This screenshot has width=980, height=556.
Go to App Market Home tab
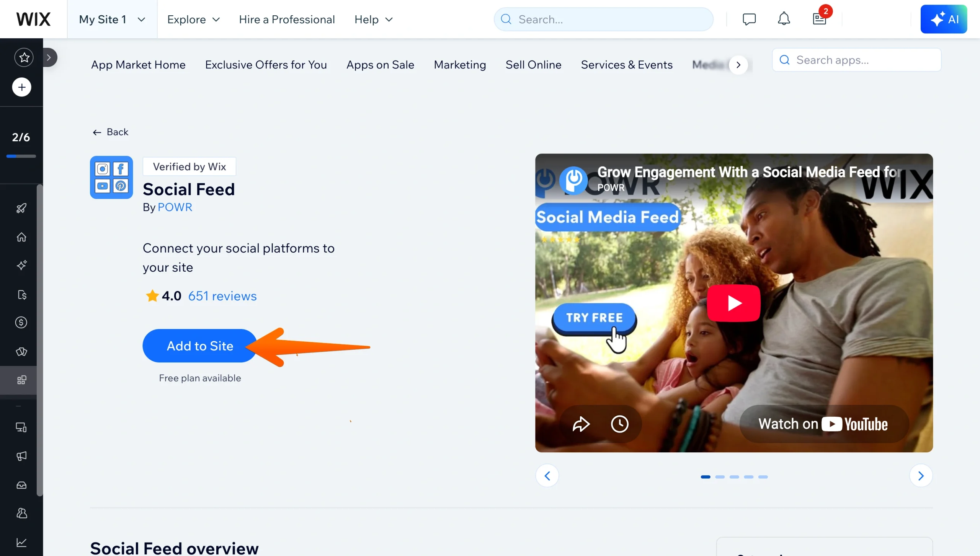138,65
